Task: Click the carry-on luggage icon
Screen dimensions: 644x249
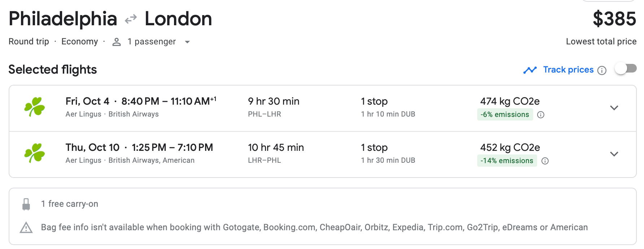Action: (25, 203)
